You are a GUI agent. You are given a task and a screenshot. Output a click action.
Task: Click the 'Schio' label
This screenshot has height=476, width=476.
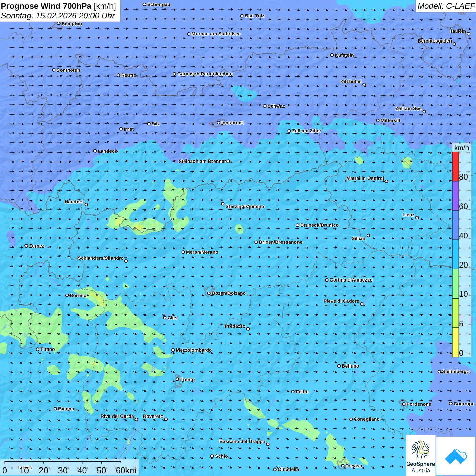(x=221, y=456)
